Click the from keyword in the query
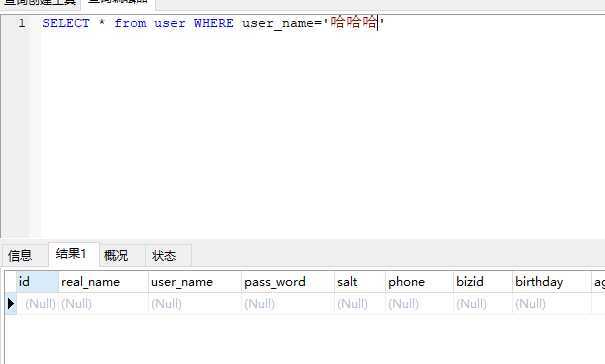Image resolution: width=605 pixels, height=364 pixels. [x=130, y=23]
